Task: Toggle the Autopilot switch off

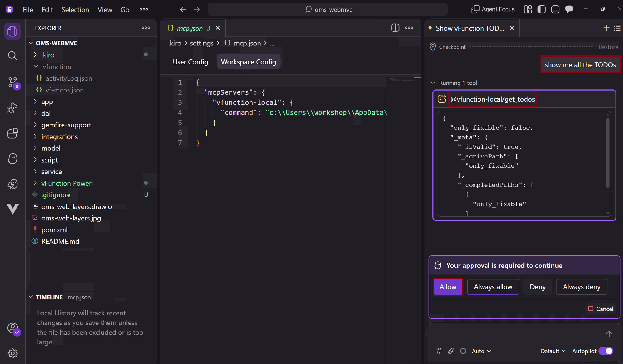Action: 606,351
